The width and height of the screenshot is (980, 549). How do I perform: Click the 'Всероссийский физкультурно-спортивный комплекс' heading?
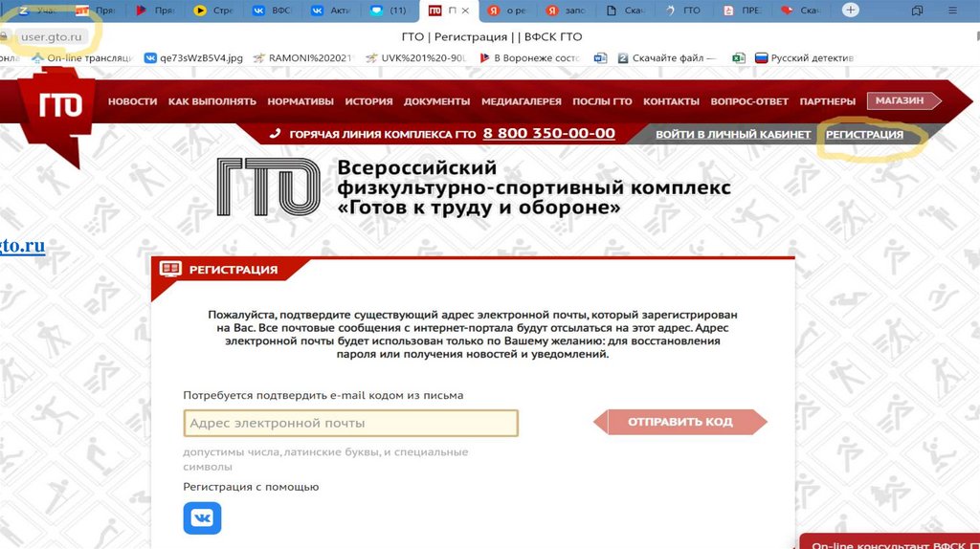pos(534,187)
